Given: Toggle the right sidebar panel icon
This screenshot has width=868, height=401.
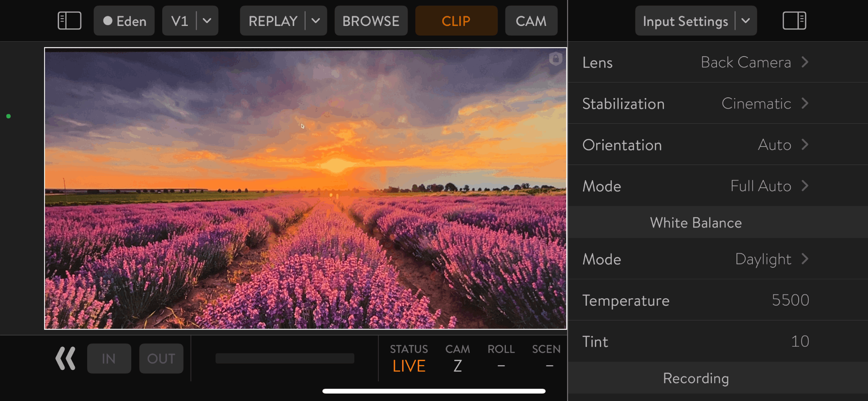Looking at the screenshot, I should coord(794,21).
